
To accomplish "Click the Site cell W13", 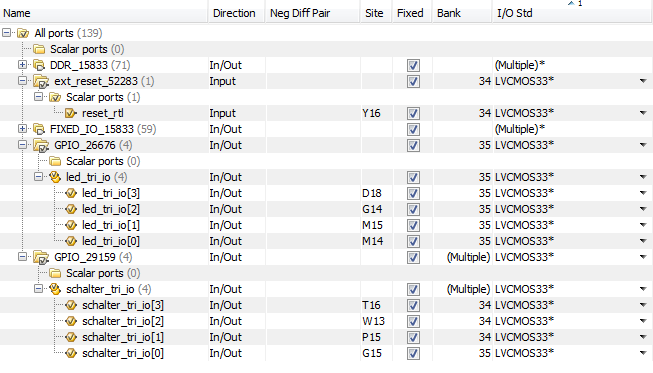I will (374, 321).
